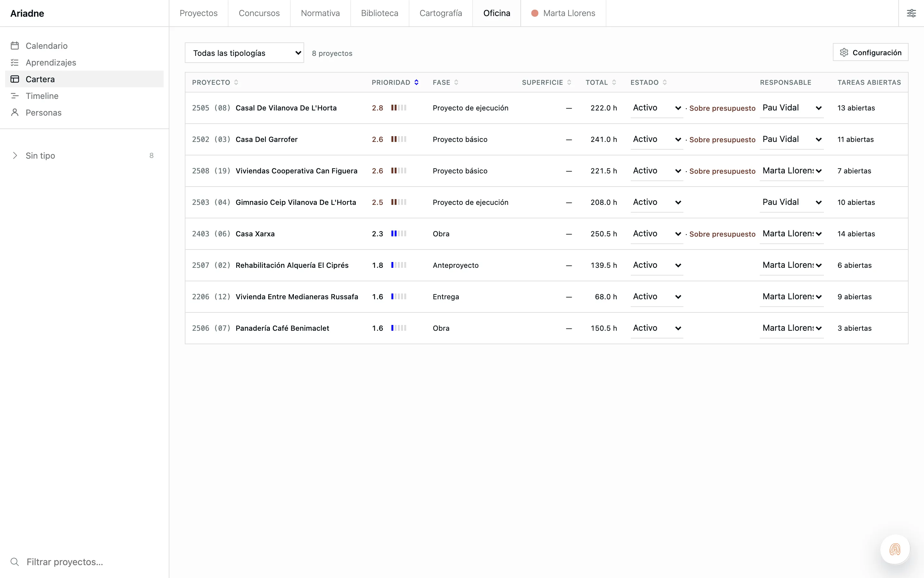This screenshot has width=924, height=578.
Task: Change Estado for Casal De Vilanova De L'Horta
Action: (657, 108)
